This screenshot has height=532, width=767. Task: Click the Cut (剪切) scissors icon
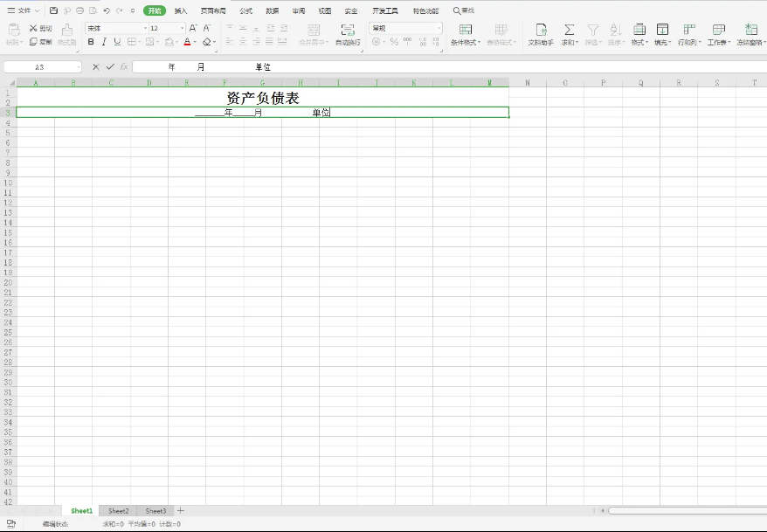pyautogui.click(x=34, y=28)
